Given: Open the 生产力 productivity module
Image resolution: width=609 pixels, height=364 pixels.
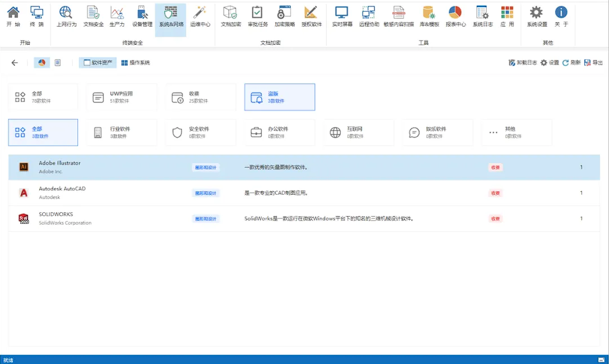Looking at the screenshot, I should pyautogui.click(x=117, y=17).
